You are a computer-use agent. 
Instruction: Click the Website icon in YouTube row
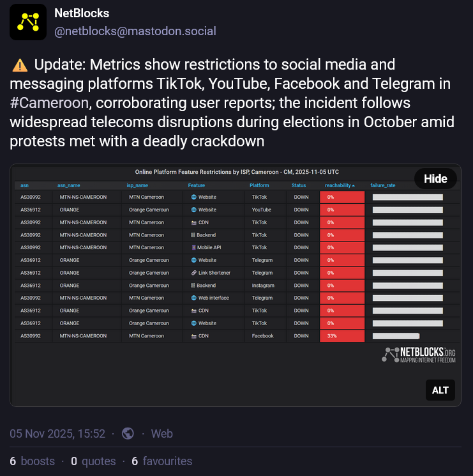[193, 210]
